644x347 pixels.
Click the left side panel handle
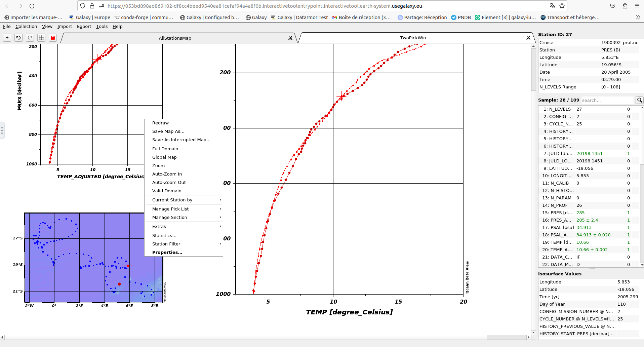[x=2, y=130]
